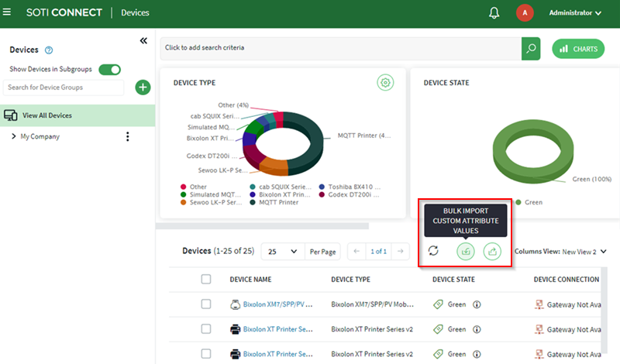Toggle Show Devices in Subgroups switch

click(109, 70)
